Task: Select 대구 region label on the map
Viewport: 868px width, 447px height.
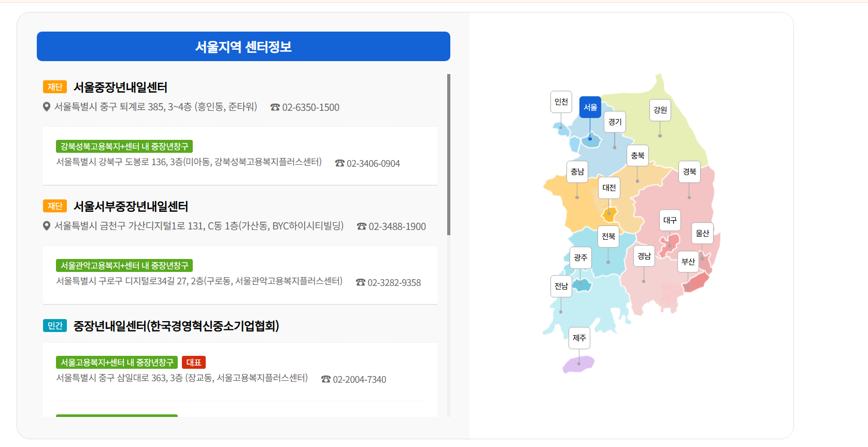Action: click(x=670, y=220)
